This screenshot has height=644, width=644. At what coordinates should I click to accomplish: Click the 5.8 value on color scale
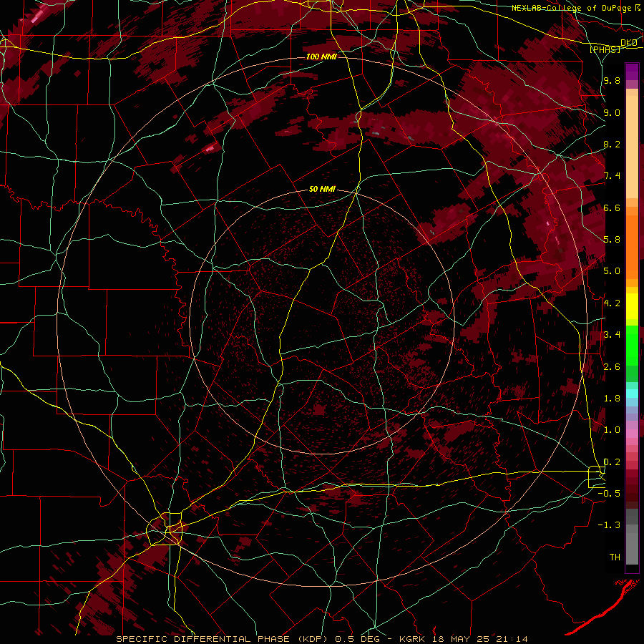(612, 240)
